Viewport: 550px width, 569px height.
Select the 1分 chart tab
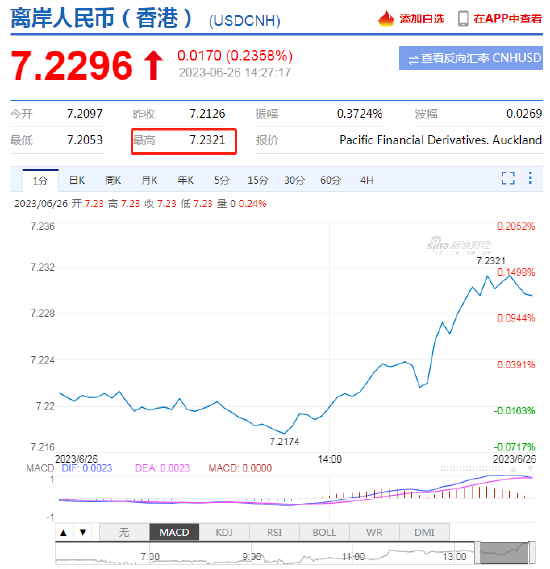click(40, 180)
